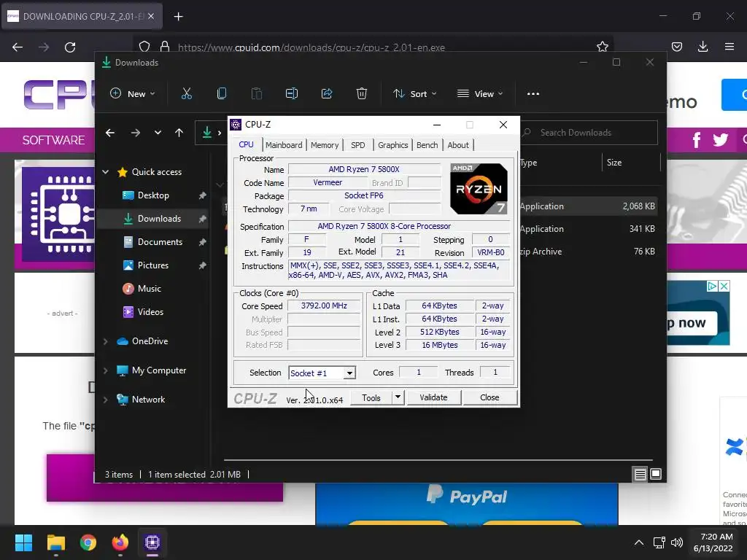Switch to the CPU tab
The width and height of the screenshot is (747, 560).
pos(247,144)
